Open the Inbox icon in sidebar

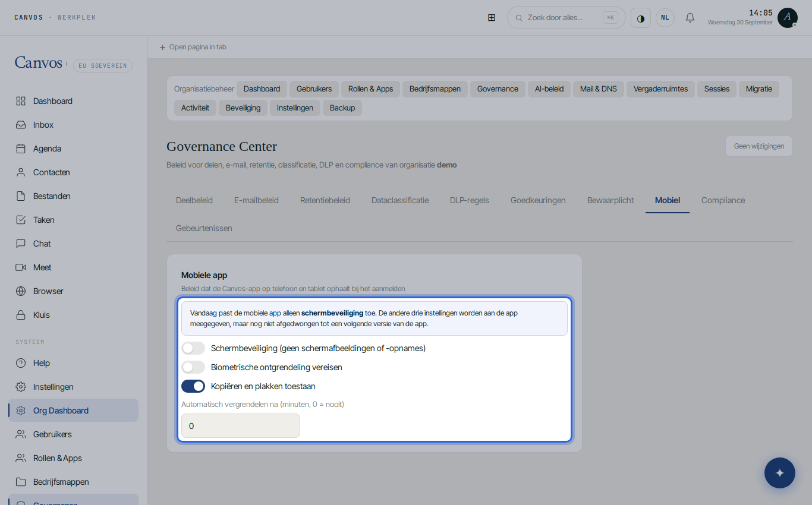click(x=21, y=125)
